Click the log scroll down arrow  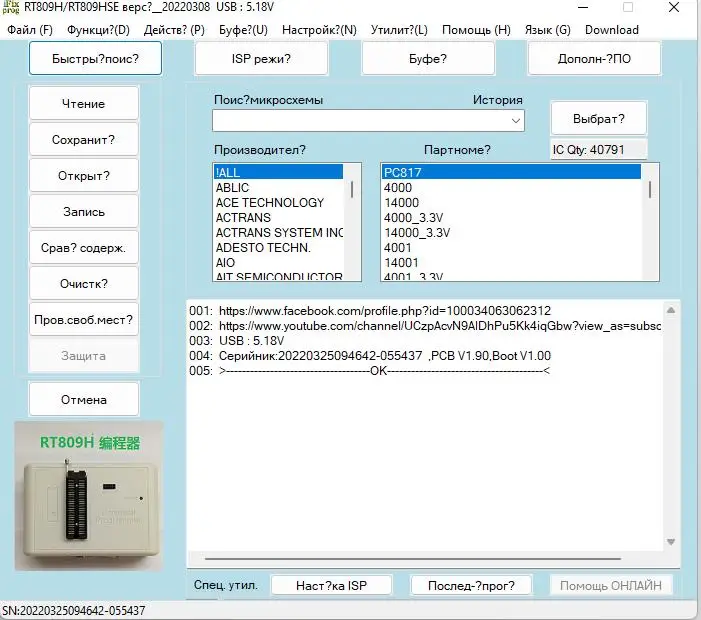[671, 542]
